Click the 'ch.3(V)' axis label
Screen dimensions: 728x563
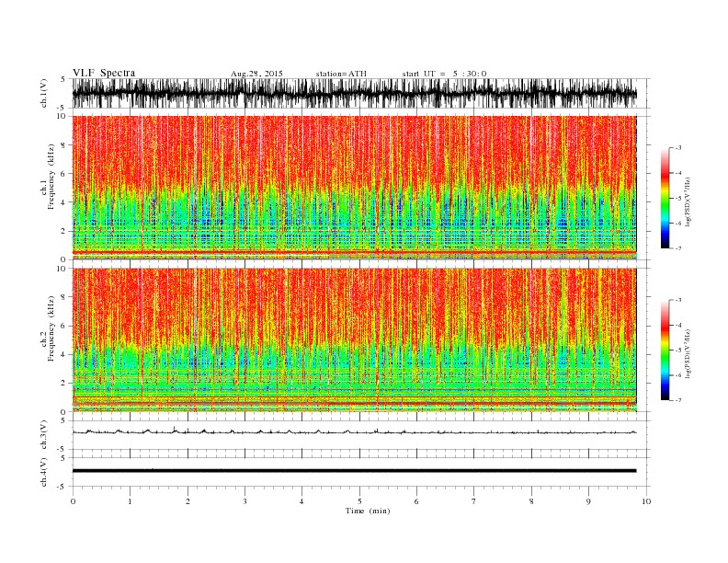click(44, 435)
